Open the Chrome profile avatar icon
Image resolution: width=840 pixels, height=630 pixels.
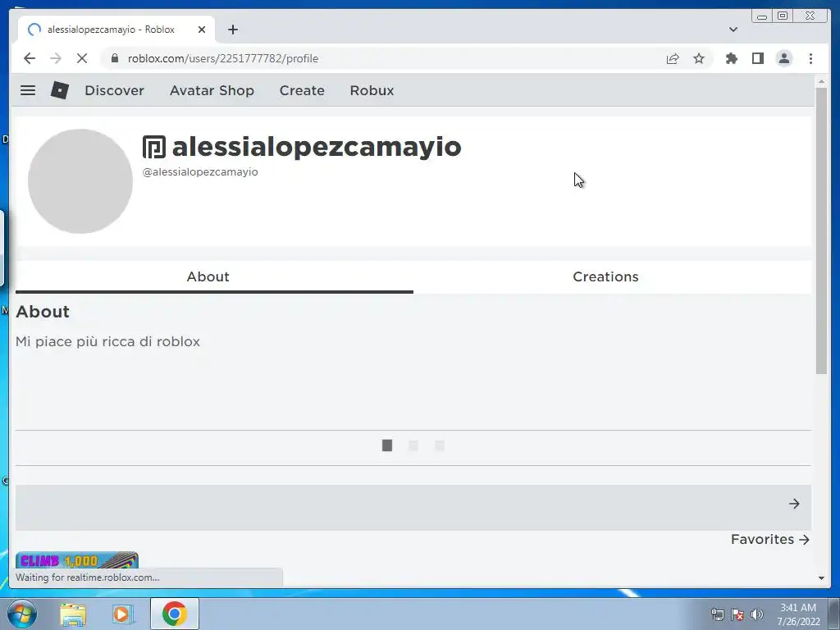[x=783, y=58]
